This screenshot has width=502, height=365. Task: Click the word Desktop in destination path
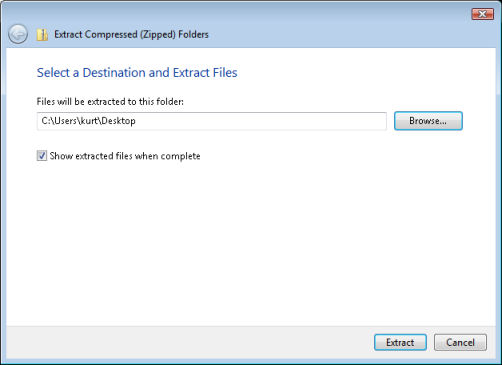[x=118, y=121]
